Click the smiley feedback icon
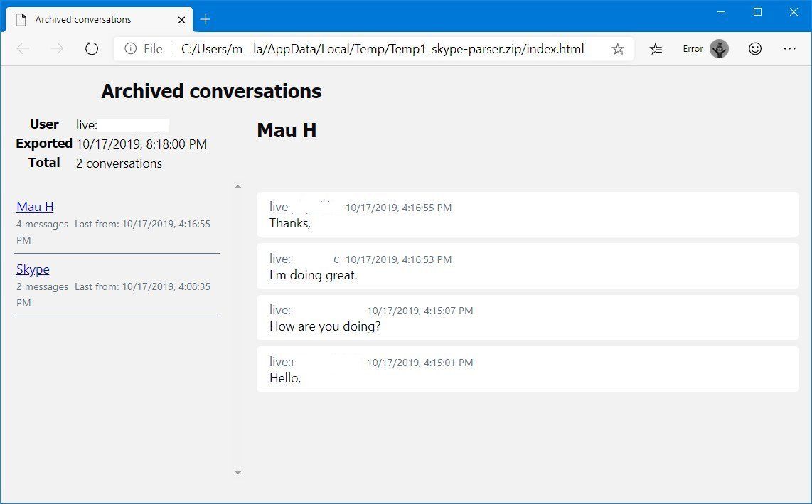 tap(755, 49)
